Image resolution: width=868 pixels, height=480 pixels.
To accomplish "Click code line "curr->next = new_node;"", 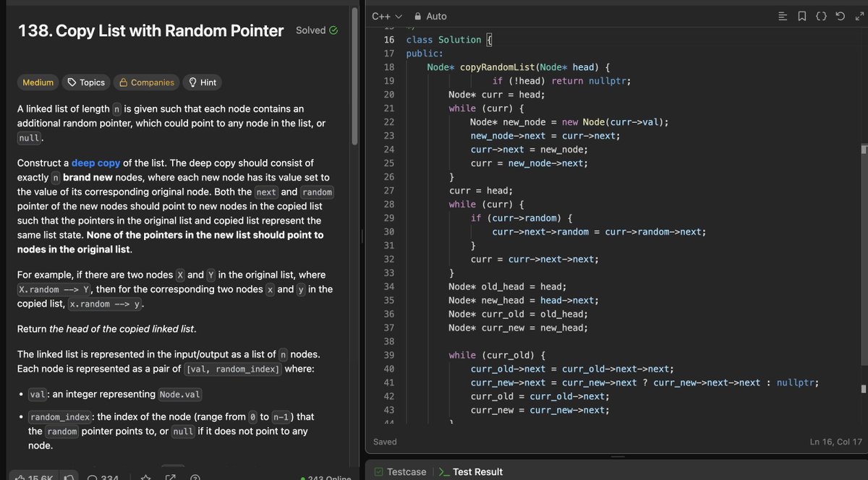I will [529, 150].
